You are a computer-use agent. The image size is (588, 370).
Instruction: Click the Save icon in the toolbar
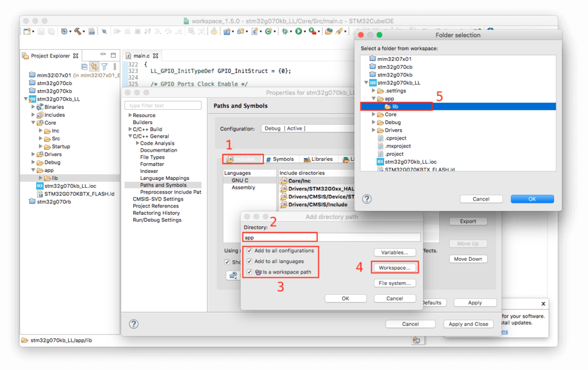(41, 32)
